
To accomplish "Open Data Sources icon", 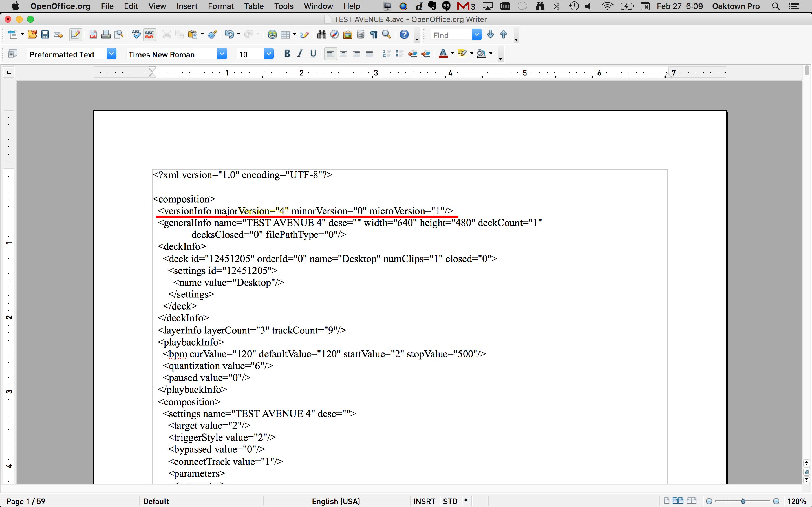I will tap(361, 35).
